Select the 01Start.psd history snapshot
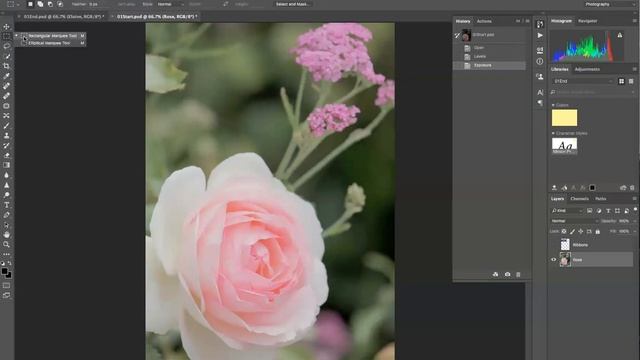Screen dimensions: 640x360 pyautogui.click(x=490, y=35)
